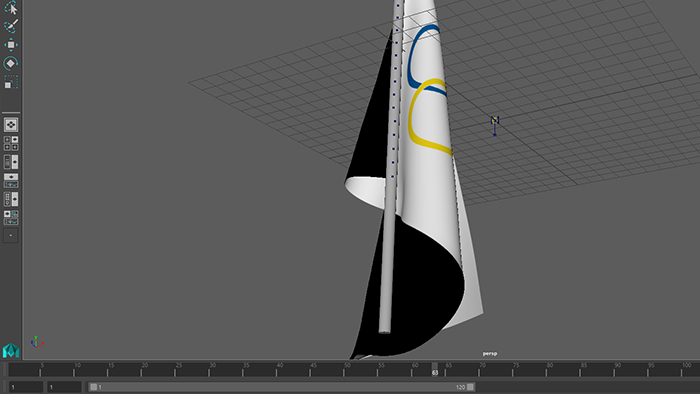This screenshot has width=700, height=394.
Task: Switch to single perspective view layout
Action: point(11,124)
